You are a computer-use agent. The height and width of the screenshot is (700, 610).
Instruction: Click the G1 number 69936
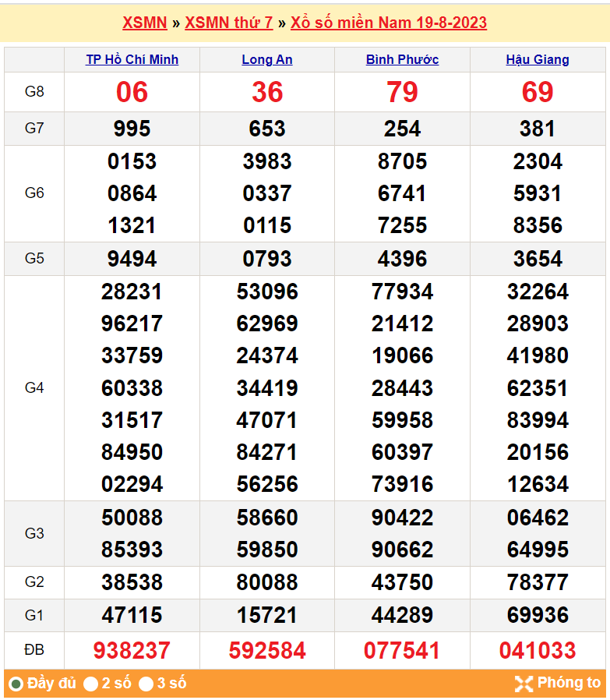[538, 615]
